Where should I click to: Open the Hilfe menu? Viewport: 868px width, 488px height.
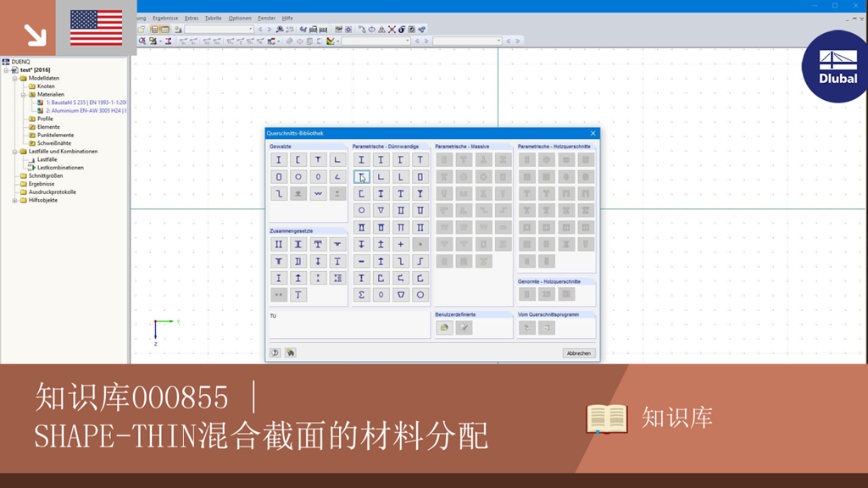click(x=287, y=19)
